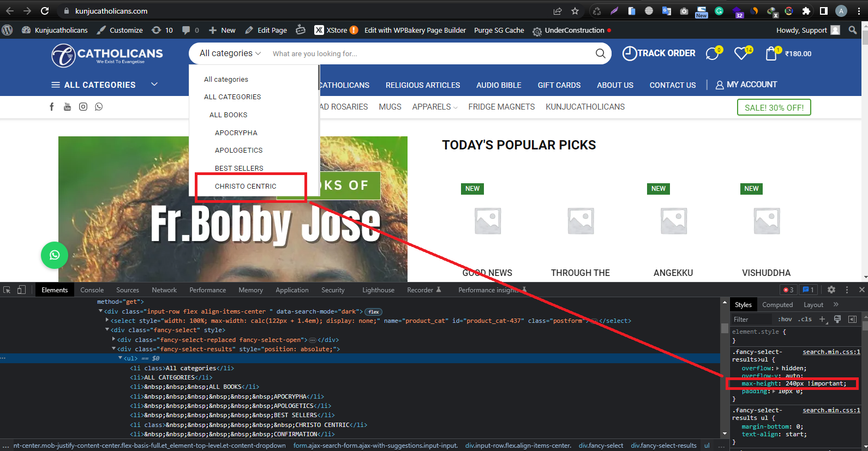Open the Google Translate extension icon
The width and height of the screenshot is (868, 451).
coord(667,11)
